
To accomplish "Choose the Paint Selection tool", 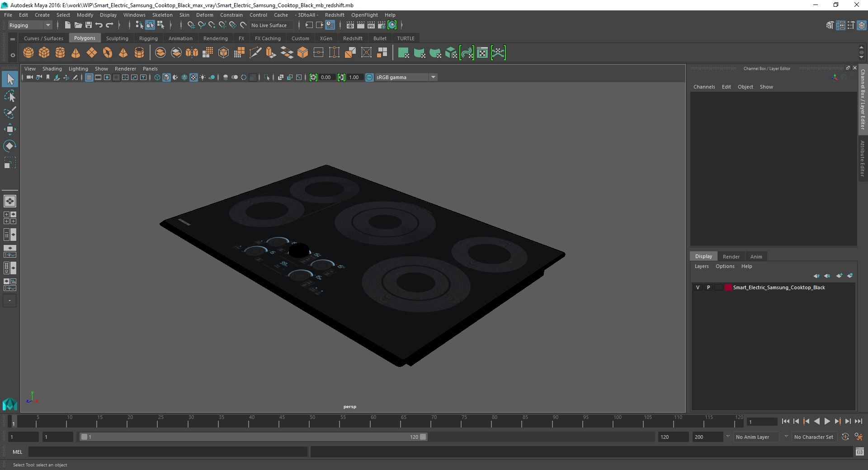I will point(10,113).
